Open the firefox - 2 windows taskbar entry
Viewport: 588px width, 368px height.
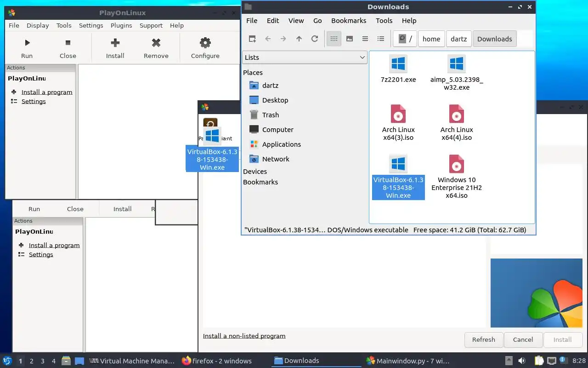pyautogui.click(x=217, y=361)
